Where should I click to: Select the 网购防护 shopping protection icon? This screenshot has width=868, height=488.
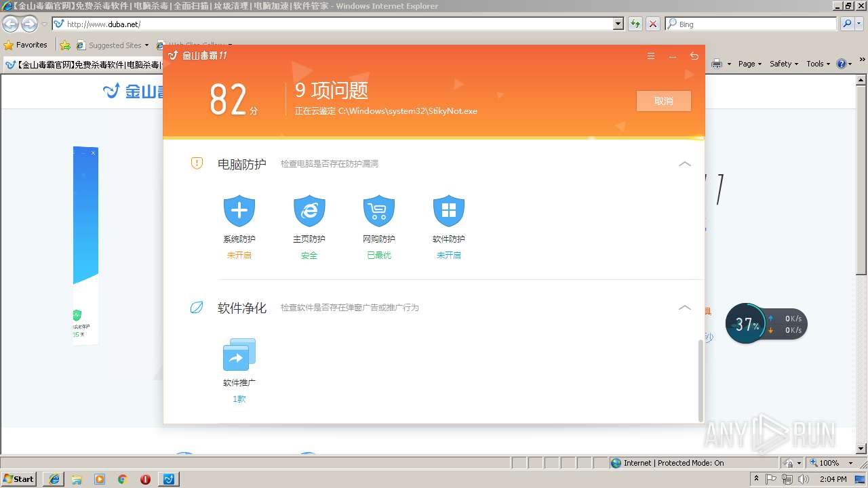(x=379, y=211)
